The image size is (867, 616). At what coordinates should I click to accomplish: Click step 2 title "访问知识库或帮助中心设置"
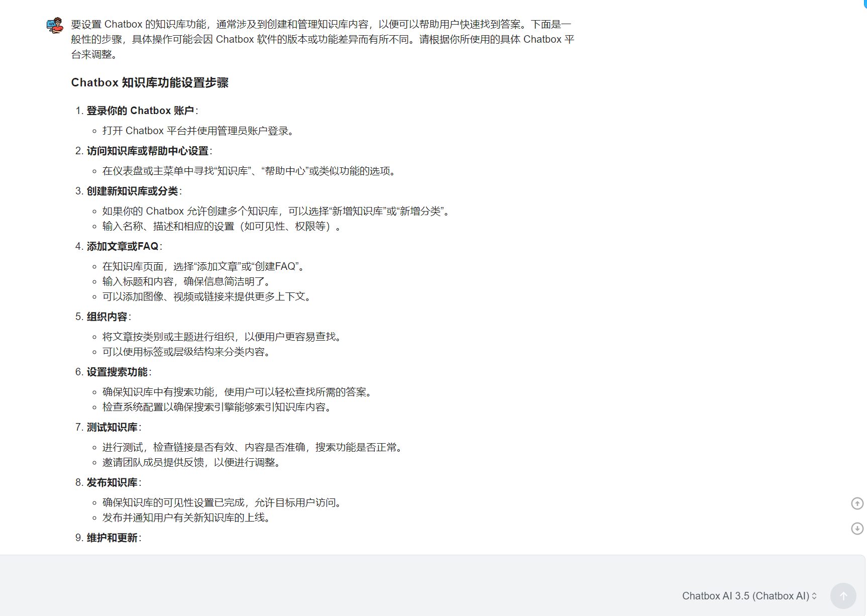[x=147, y=151]
